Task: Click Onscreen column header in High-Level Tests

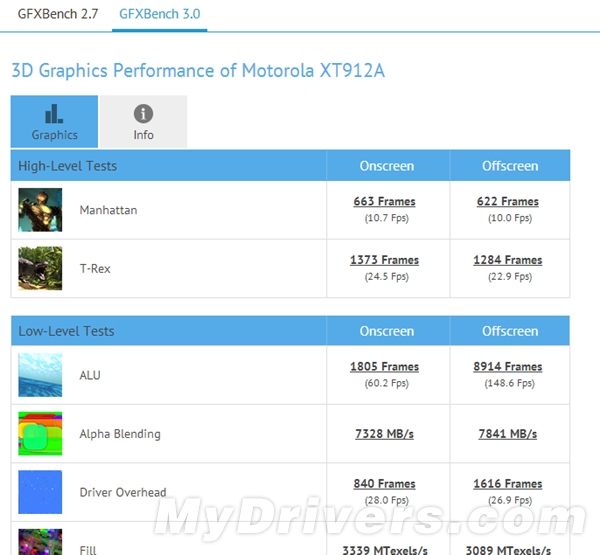Action: point(387,166)
